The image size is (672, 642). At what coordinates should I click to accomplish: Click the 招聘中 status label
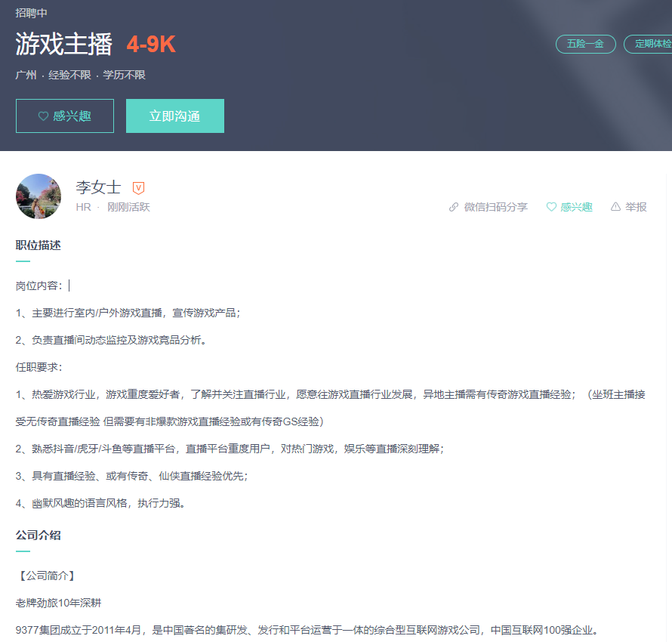click(31, 13)
